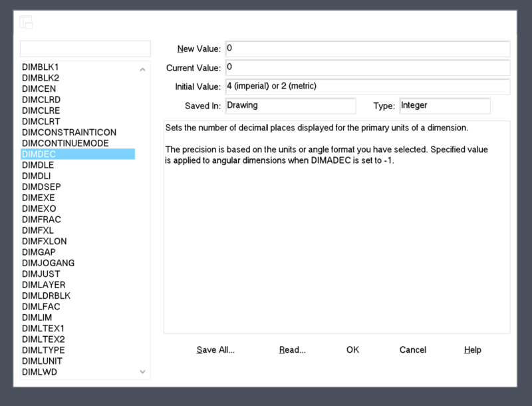Click the Save All button
The width and height of the screenshot is (532, 406).
pyautogui.click(x=215, y=350)
